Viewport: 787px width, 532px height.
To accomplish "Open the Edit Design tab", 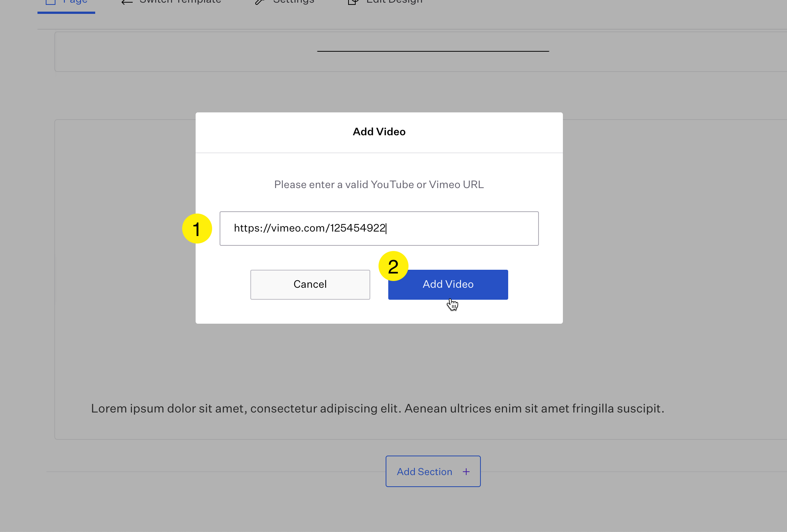I will tap(394, 2).
